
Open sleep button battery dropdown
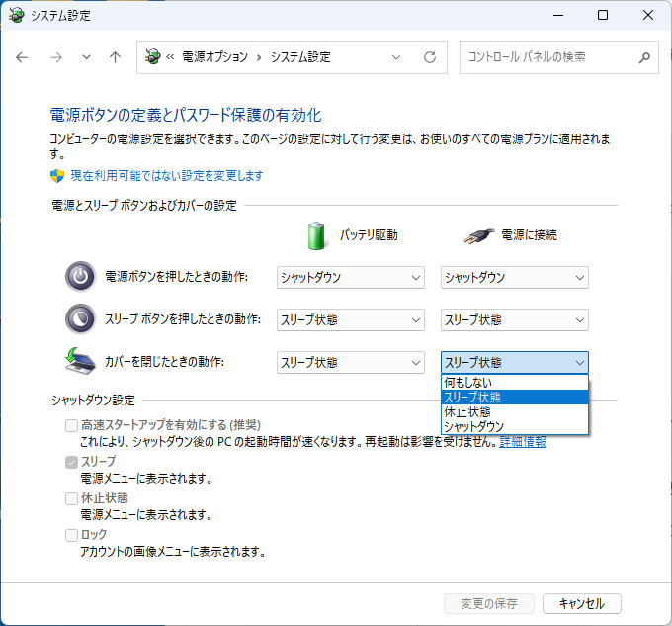pyautogui.click(x=351, y=319)
